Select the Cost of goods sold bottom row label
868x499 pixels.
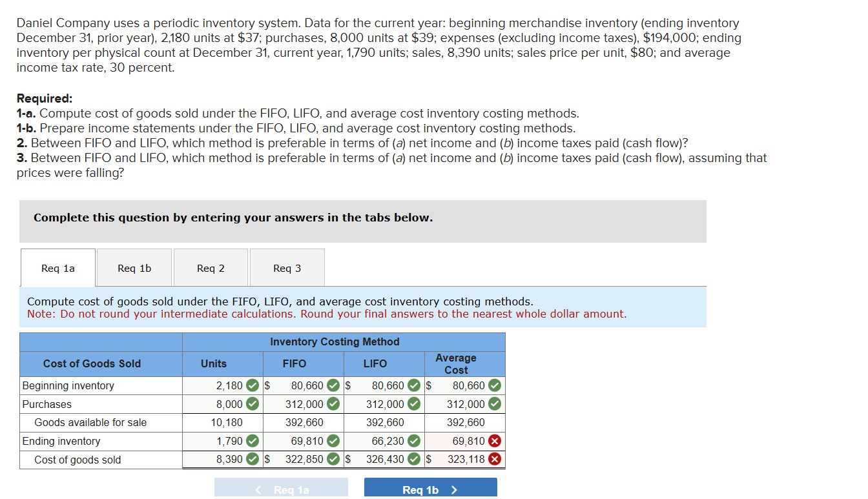[77, 460]
